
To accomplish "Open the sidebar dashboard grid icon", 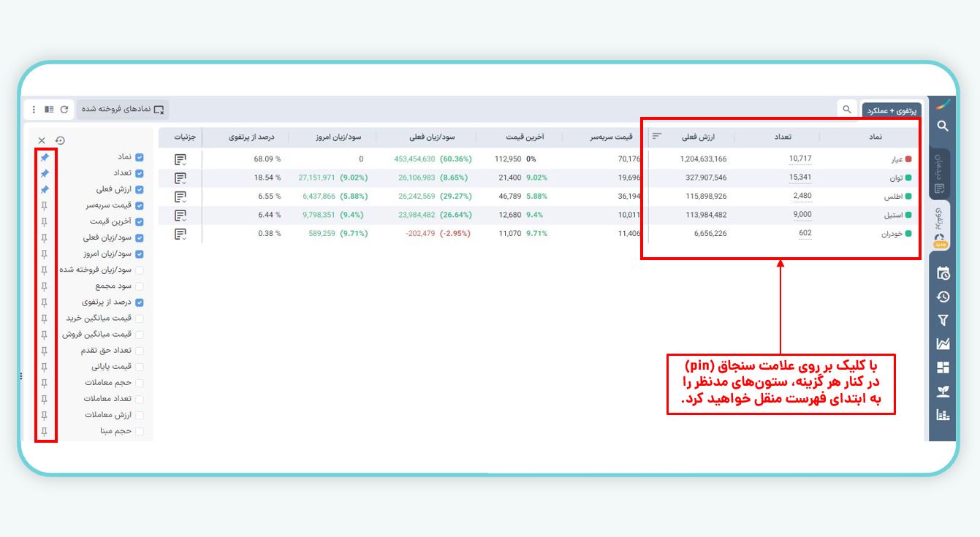I will (943, 367).
